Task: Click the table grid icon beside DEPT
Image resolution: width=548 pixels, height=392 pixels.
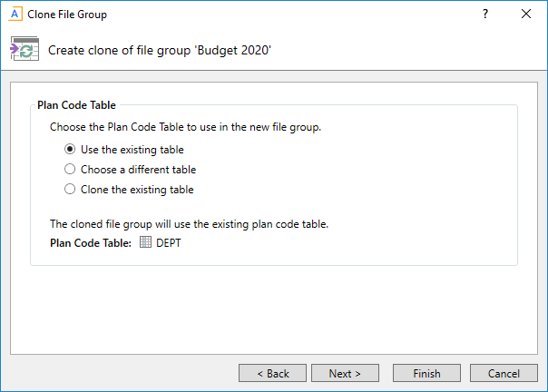Action: pos(145,242)
